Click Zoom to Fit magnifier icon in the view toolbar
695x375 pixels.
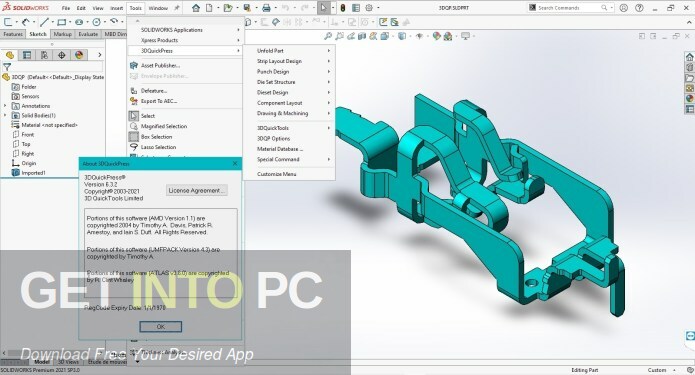pyautogui.click(x=328, y=36)
